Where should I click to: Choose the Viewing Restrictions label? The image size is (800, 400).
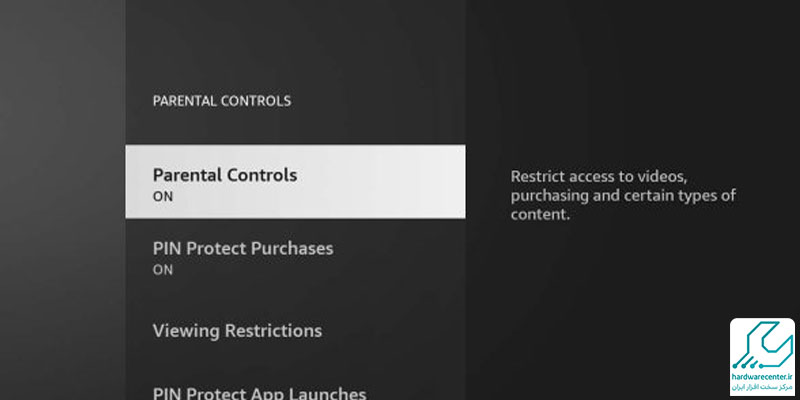coord(237,331)
